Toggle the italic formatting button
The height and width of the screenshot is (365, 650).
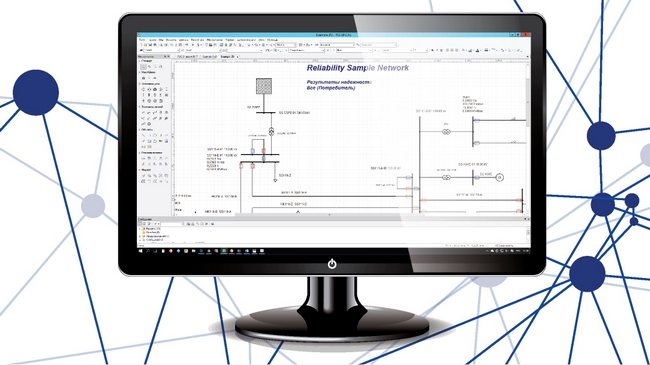tap(437, 50)
